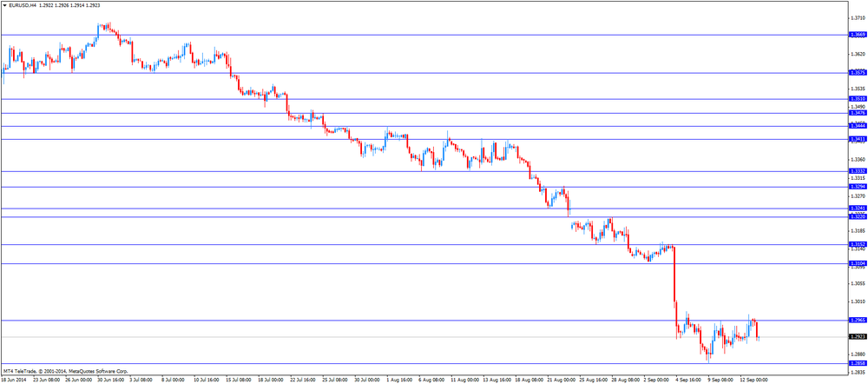Click the 12 Sep 00:00 time label
The height and width of the screenshot is (384, 868).
click(753, 381)
